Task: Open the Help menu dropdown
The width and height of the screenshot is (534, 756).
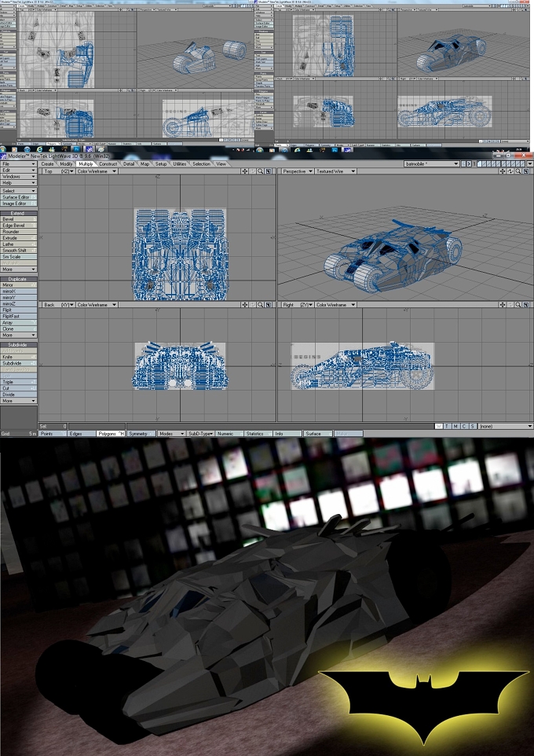Action: 18,183
